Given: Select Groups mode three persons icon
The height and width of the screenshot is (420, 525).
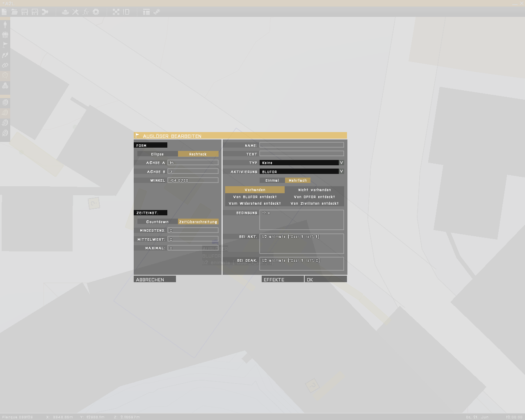Looking at the screenshot, I should point(5,35).
